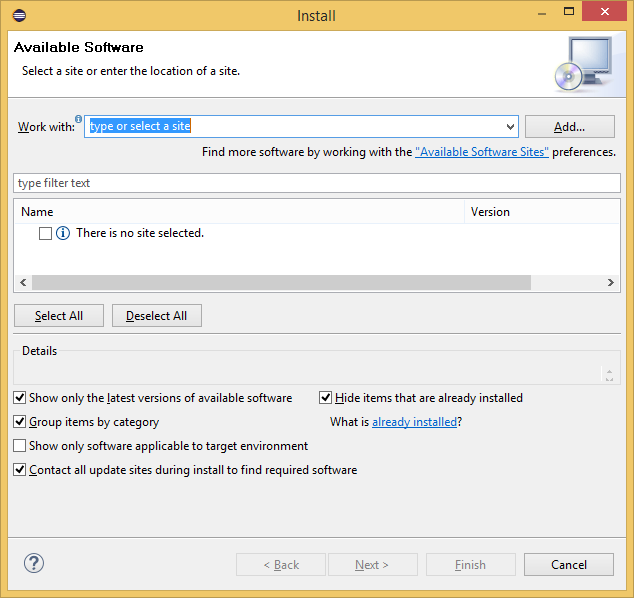The width and height of the screenshot is (634, 598).
Task: Click the horizontal scrollbar right arrow
Action: pyautogui.click(x=612, y=283)
